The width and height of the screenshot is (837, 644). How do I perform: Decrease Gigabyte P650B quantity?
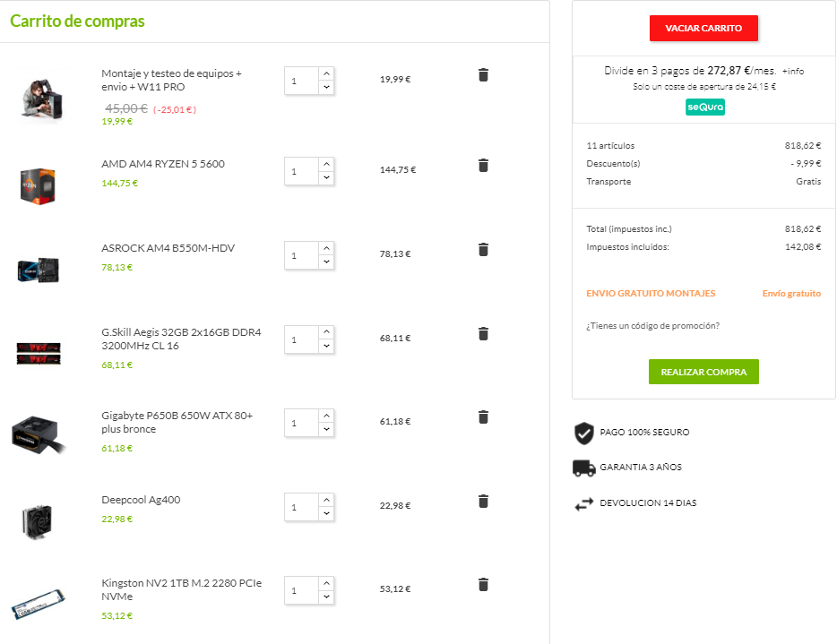[327, 430]
